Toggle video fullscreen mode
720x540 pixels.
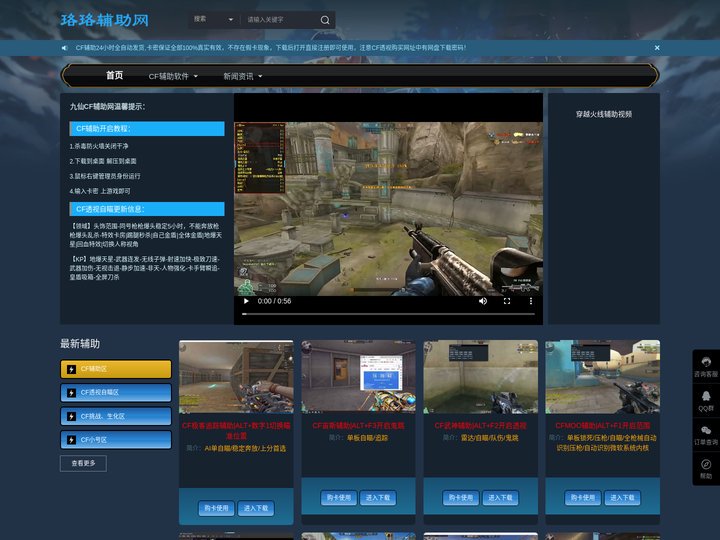point(507,301)
